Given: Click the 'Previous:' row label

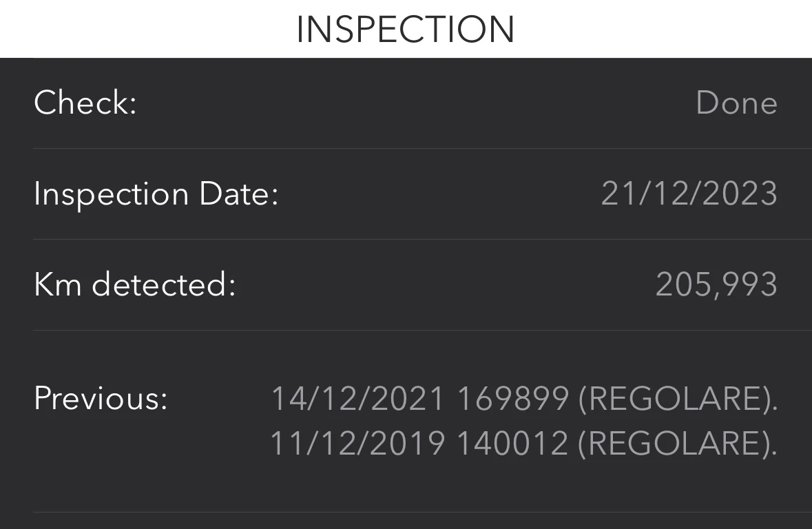Looking at the screenshot, I should pos(101,398).
